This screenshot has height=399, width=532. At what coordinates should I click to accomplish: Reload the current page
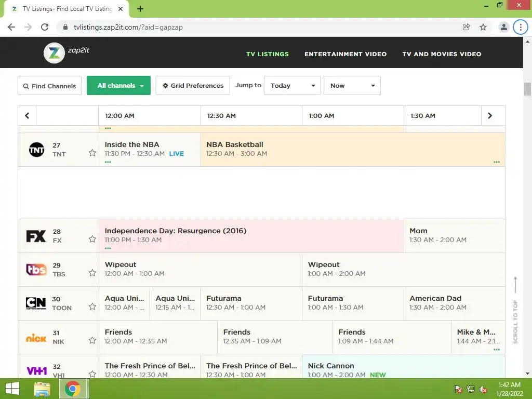tap(45, 27)
